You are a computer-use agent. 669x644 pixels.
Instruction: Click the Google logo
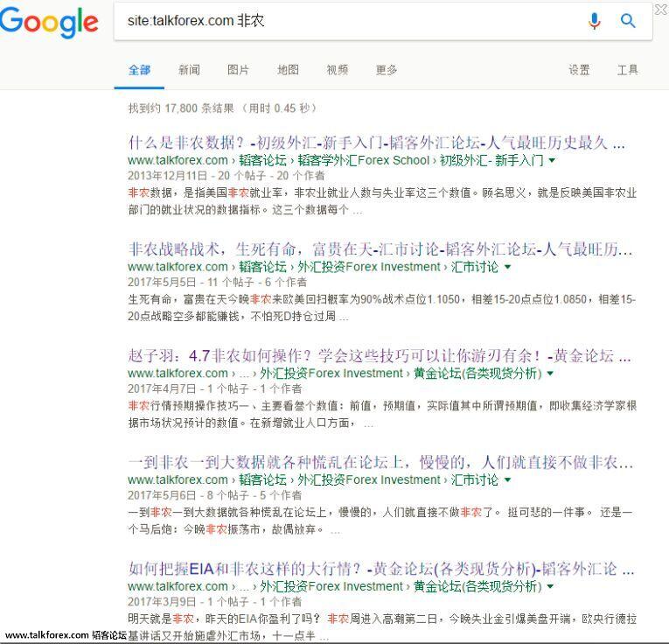click(49, 22)
